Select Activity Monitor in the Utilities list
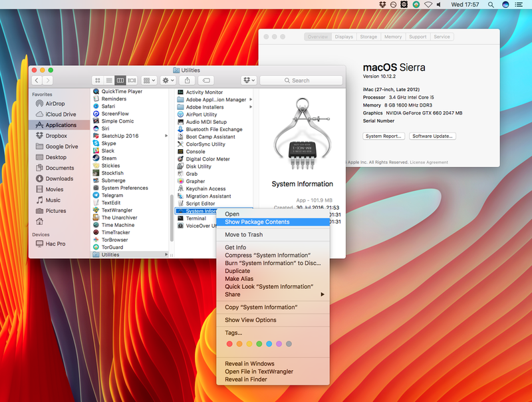The height and width of the screenshot is (402, 532). coord(213,92)
